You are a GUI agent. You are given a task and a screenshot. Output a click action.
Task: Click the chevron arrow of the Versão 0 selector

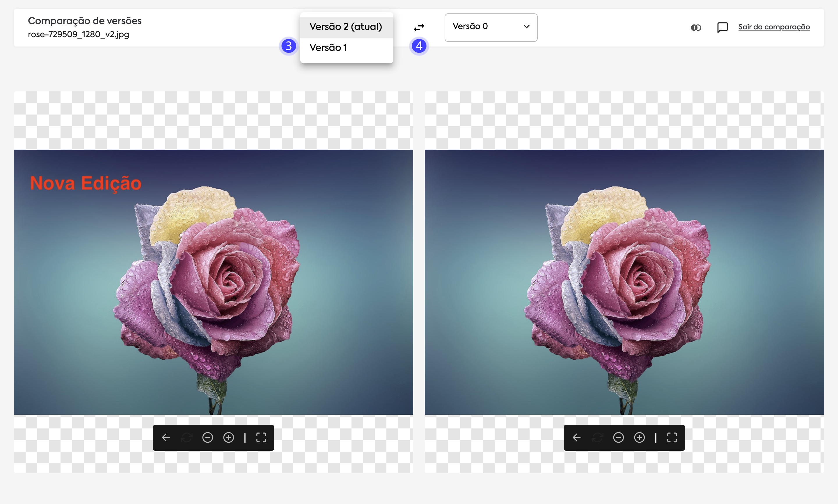point(526,26)
